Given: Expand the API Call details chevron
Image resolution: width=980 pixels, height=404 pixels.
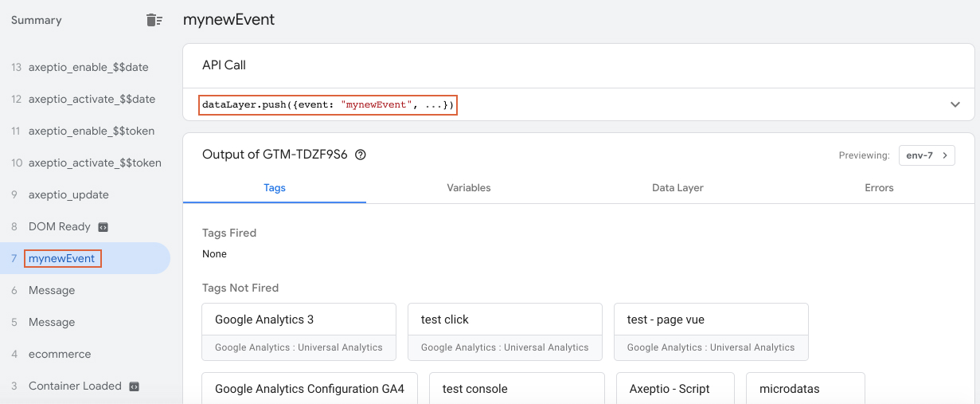Looking at the screenshot, I should (x=955, y=104).
